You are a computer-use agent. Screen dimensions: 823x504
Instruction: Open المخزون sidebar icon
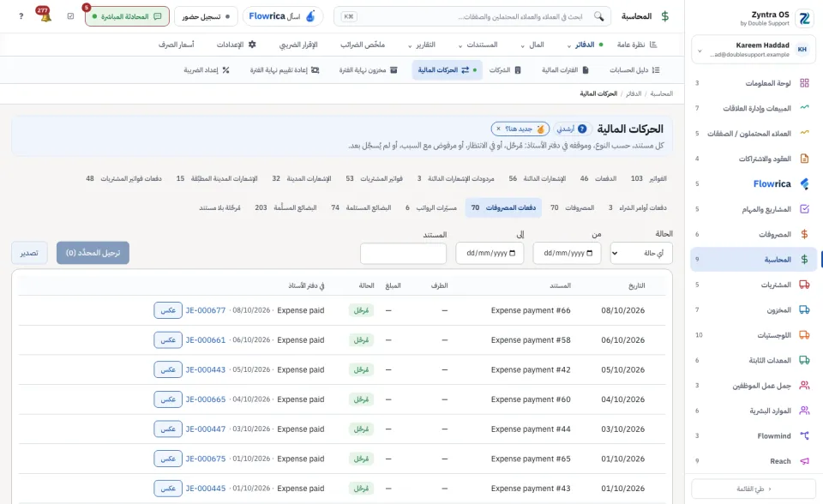804,309
